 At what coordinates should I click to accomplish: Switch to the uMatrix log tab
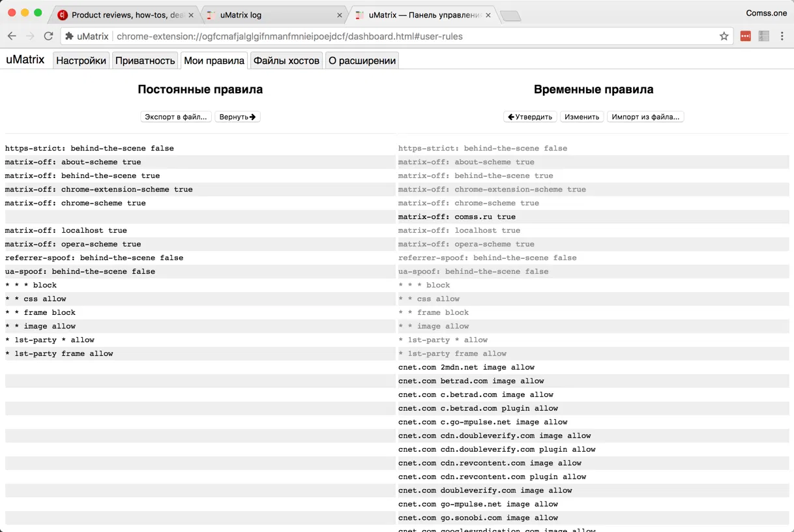pos(267,15)
